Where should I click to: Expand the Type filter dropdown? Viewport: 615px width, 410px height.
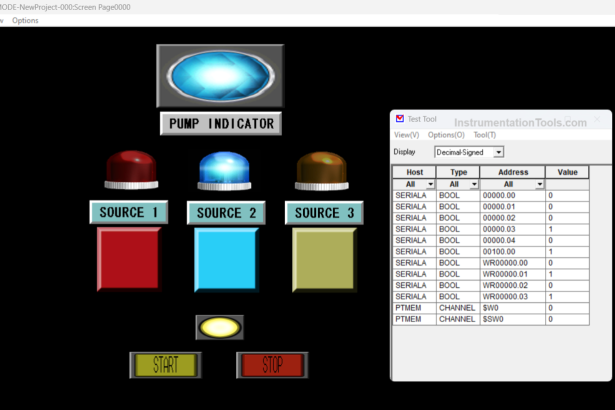(473, 184)
